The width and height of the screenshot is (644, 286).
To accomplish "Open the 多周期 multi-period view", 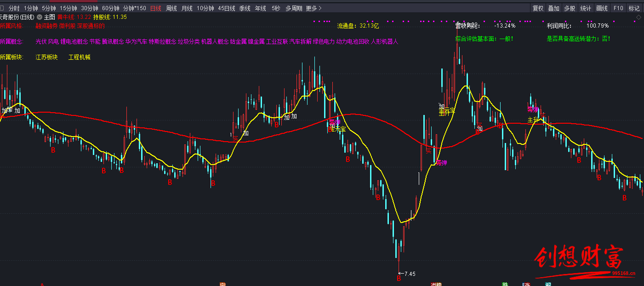I will (294, 8).
